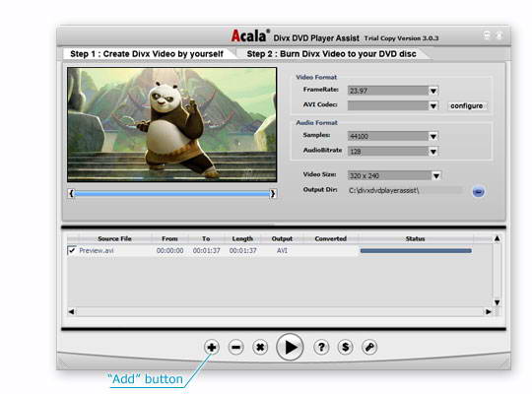Click the blue trim slider under preview

(x=172, y=194)
